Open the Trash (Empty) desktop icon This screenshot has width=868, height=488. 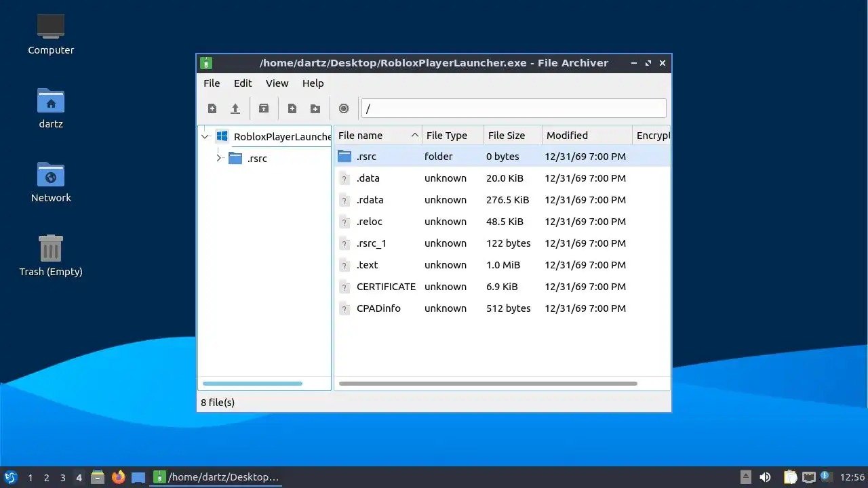coord(51,256)
